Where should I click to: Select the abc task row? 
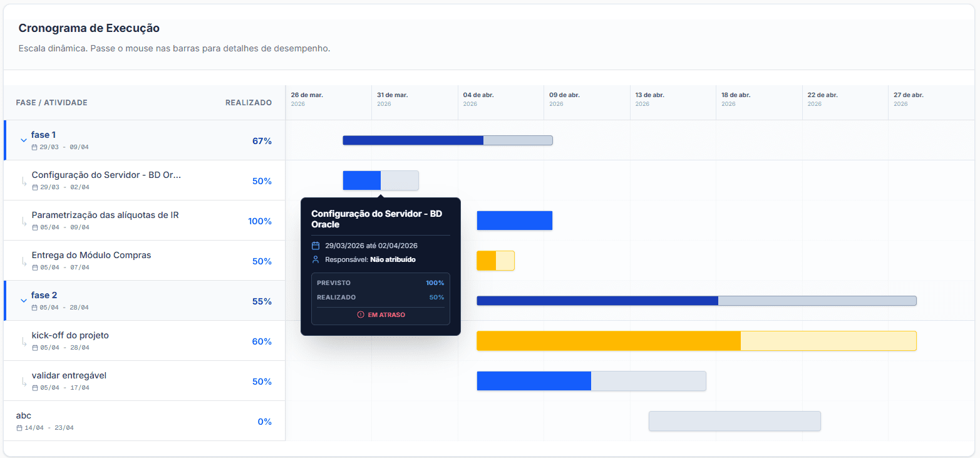pos(145,421)
